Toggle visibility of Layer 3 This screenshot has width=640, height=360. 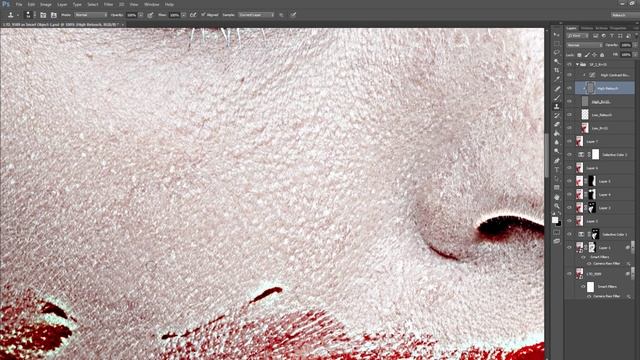pos(569,208)
